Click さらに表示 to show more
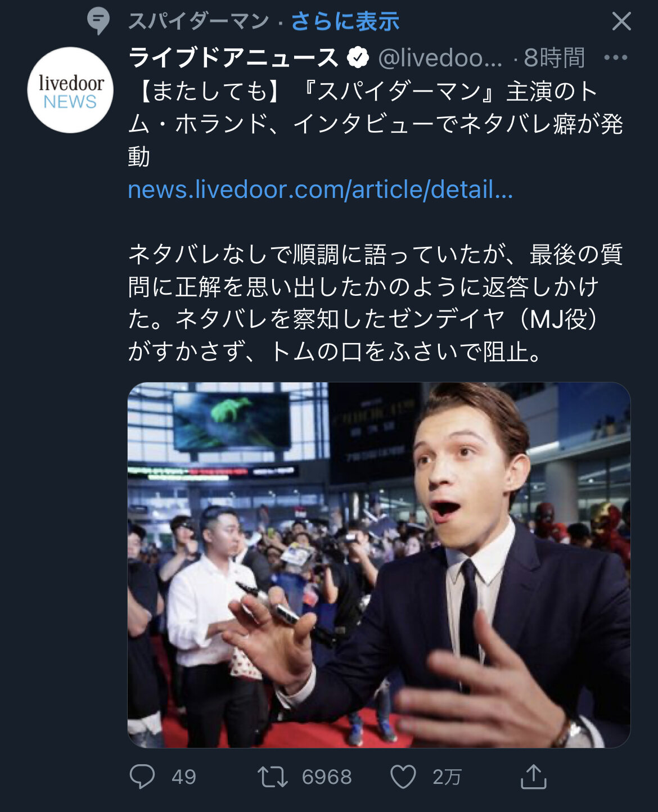 (x=345, y=21)
